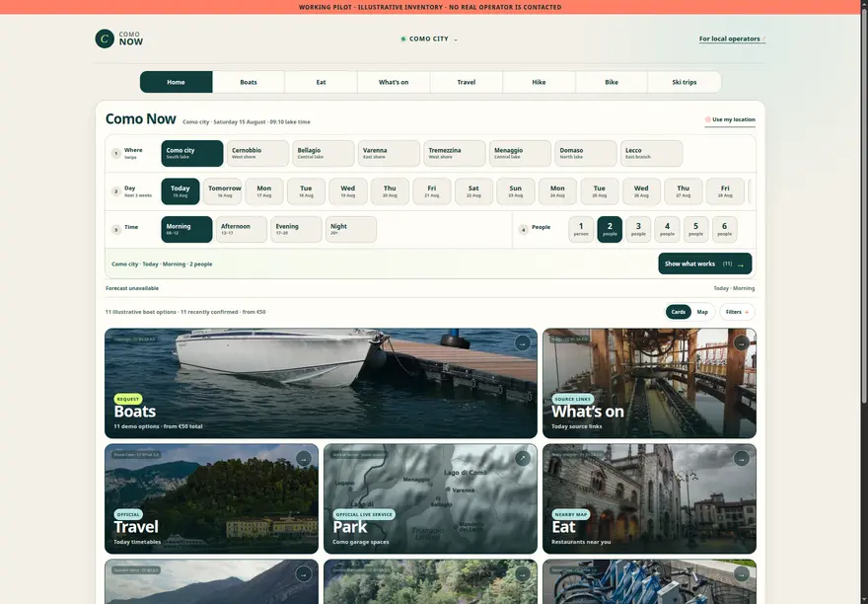
Task: Switch to the Travel tab
Action: point(467,82)
